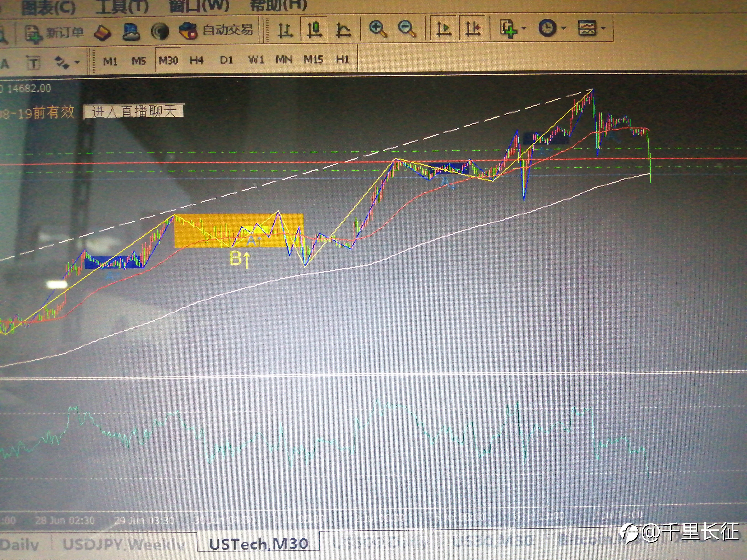Select the M1 timeframe
The image size is (747, 560).
[110, 61]
